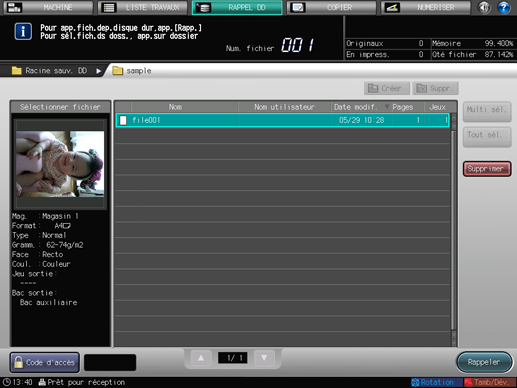Go to the NUMERISER tab
This screenshot has height=388, width=517.
click(x=426, y=7)
